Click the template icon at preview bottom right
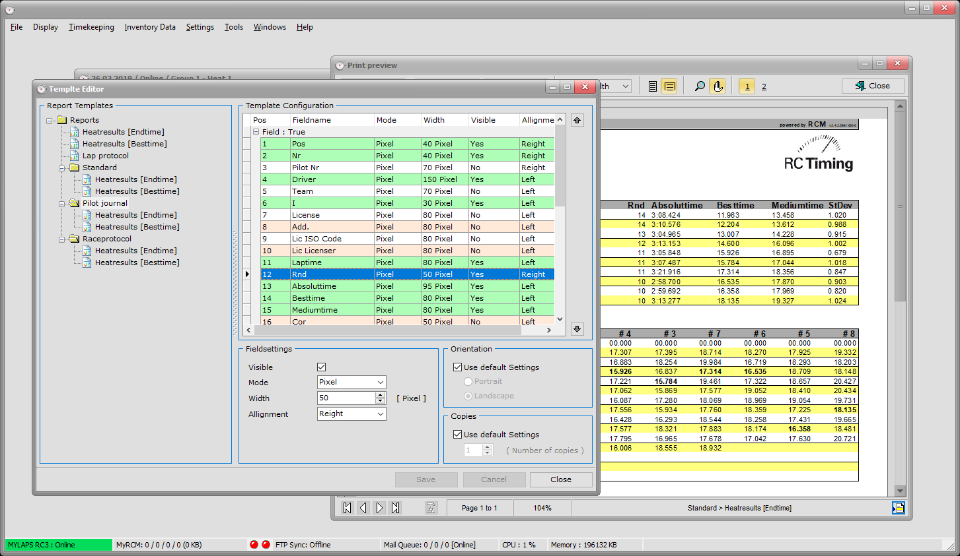This screenshot has width=960, height=556. pos(898,508)
